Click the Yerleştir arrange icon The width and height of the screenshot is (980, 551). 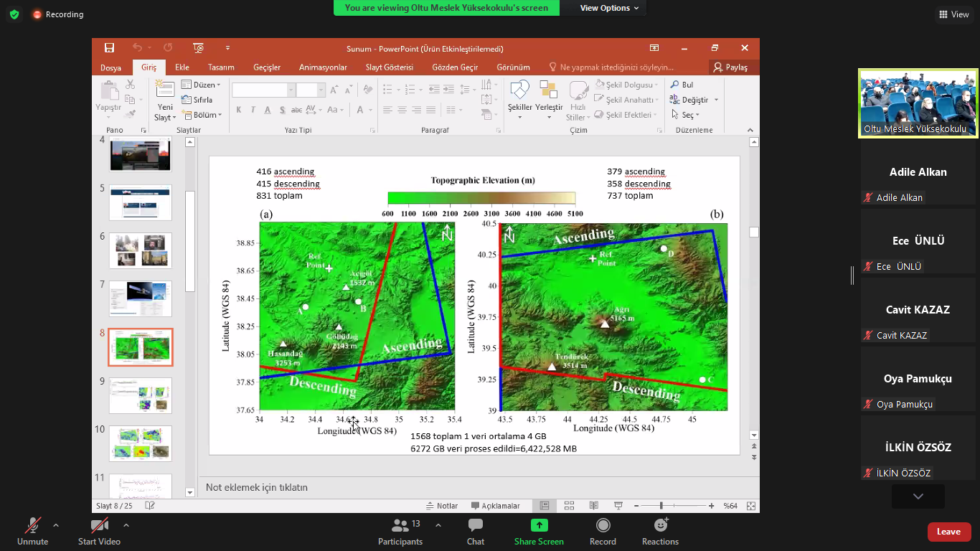pos(549,92)
